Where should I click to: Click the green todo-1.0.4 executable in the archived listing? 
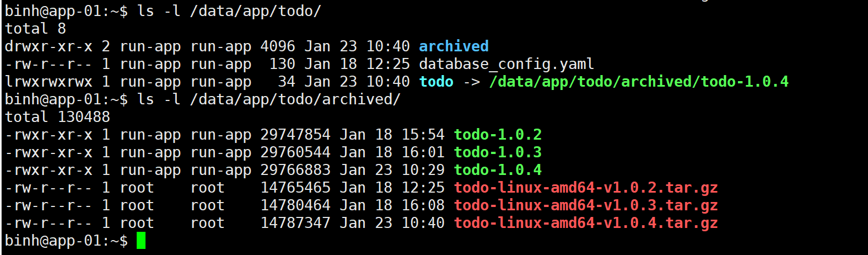pos(498,170)
